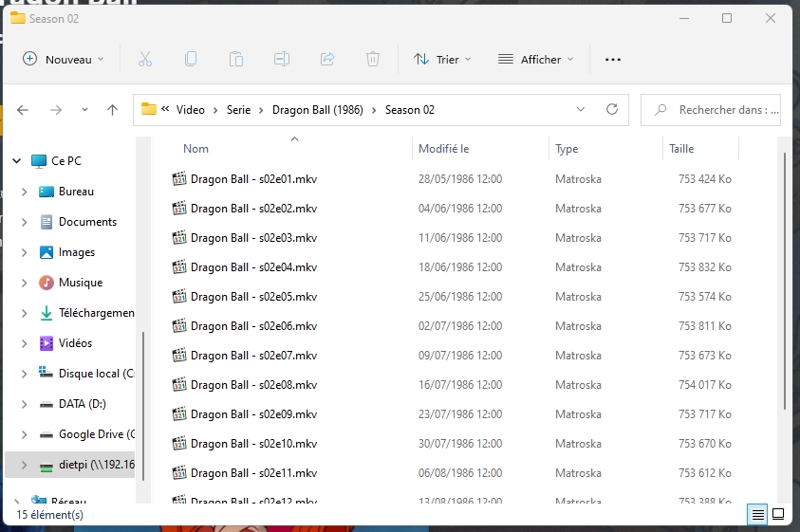Viewport: 800px width, 532px height.
Task: Collapse the Ce PC tree node
Action: click(x=17, y=161)
